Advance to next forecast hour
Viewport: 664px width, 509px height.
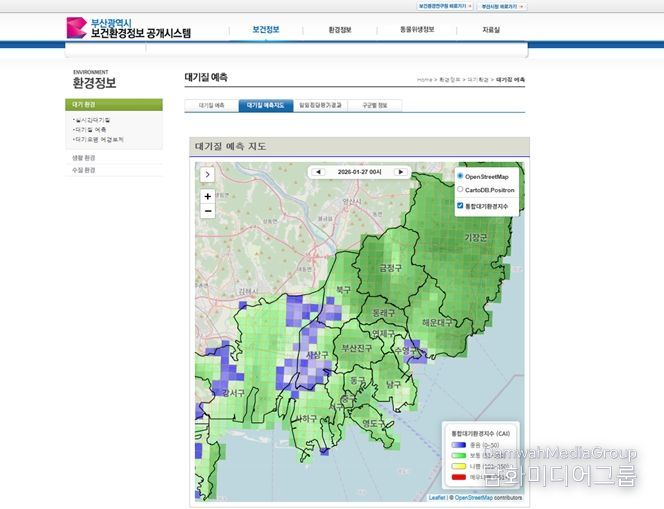tap(401, 172)
